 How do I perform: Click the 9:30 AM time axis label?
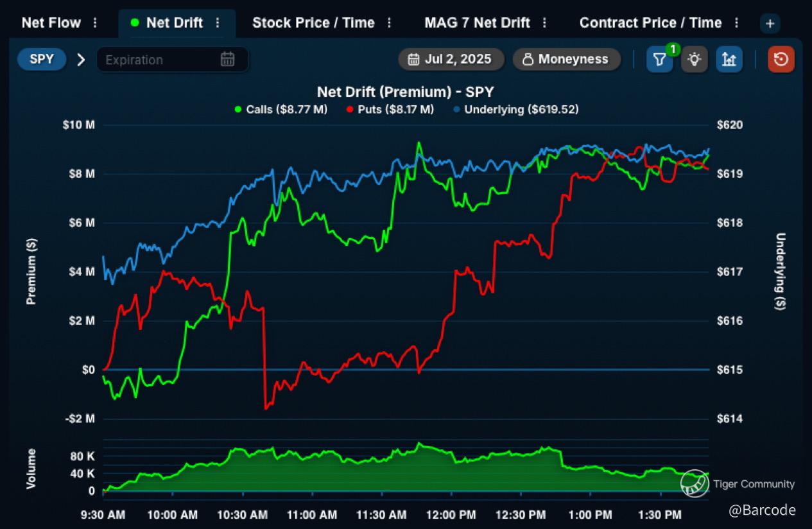[x=103, y=515]
